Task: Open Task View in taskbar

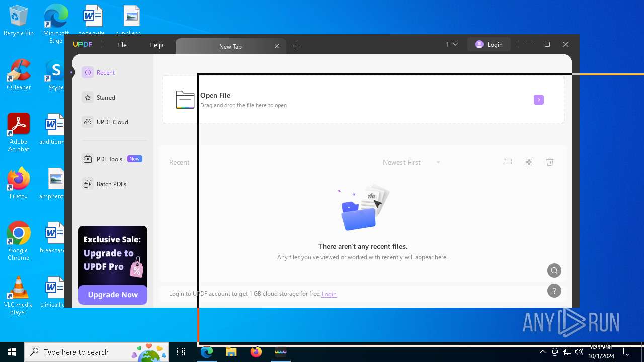Action: tap(182, 352)
